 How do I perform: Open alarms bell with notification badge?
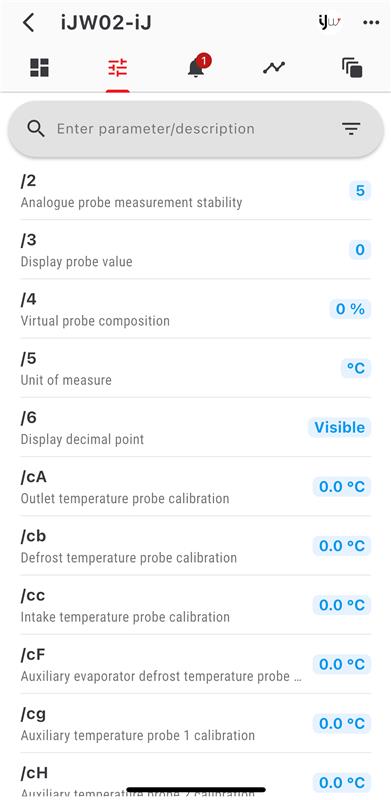pyautogui.click(x=197, y=66)
